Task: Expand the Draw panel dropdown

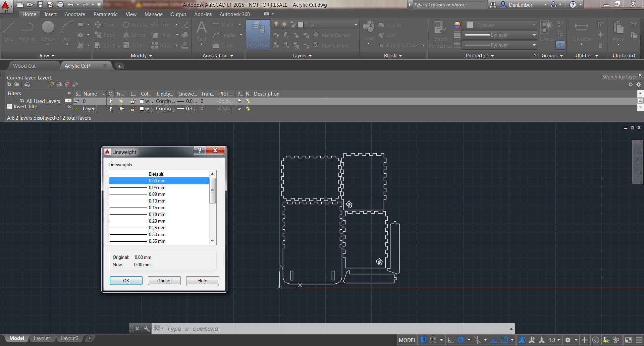Action: point(46,56)
